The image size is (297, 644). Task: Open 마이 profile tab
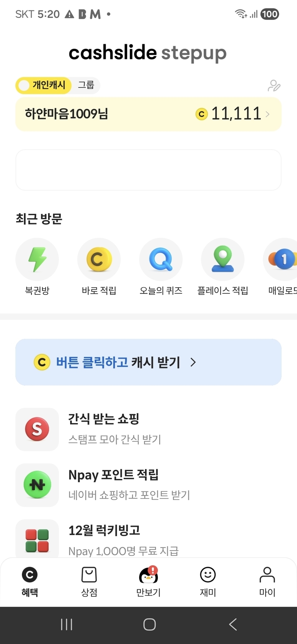[267, 581]
